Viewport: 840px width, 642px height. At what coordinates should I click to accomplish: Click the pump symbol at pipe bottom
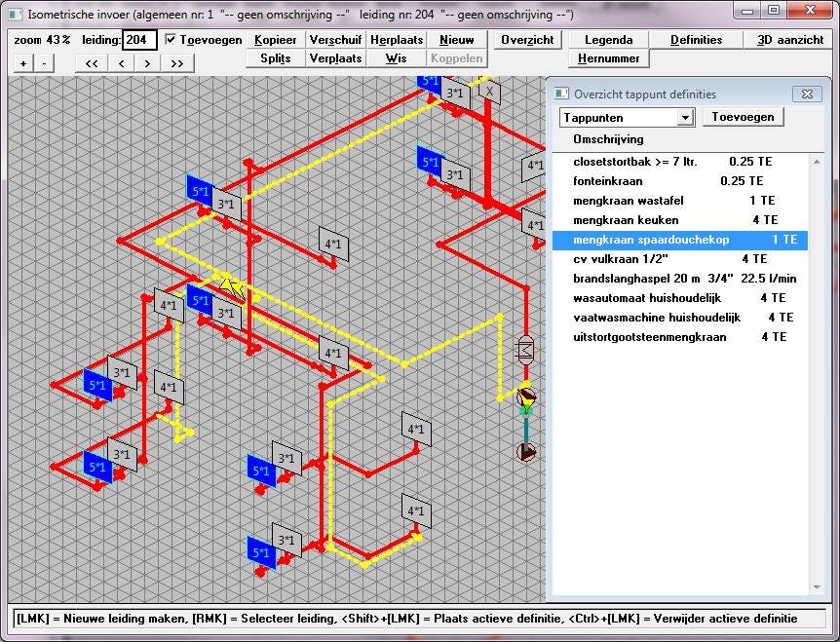(x=526, y=451)
